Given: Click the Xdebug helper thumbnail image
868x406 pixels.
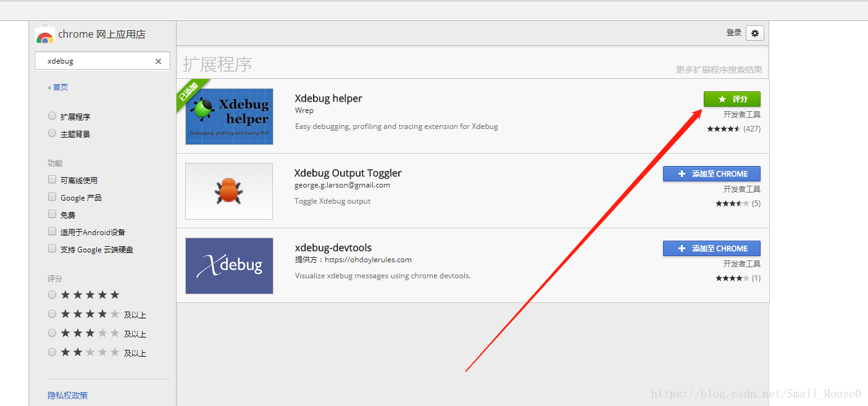Looking at the screenshot, I should [229, 117].
